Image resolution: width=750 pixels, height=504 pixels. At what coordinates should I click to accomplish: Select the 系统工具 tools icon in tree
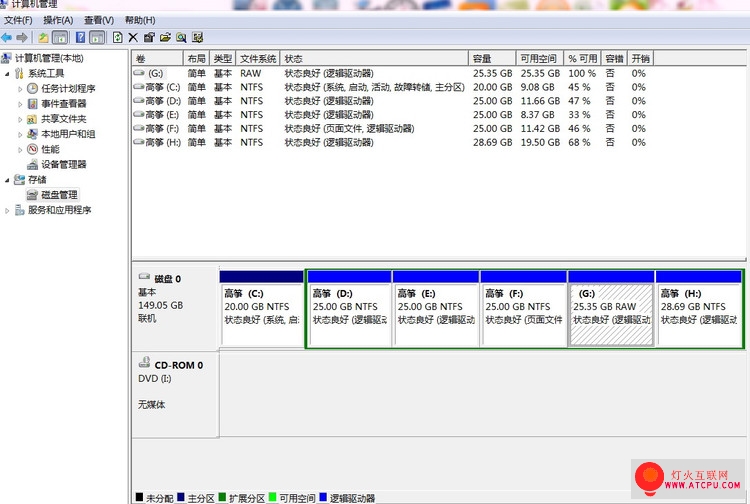[x=19, y=73]
